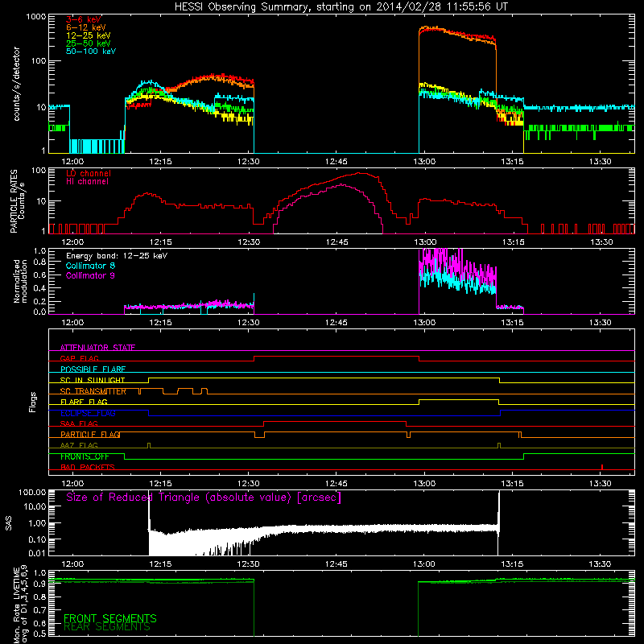Click the 'SAS' axis label

tap(9, 522)
